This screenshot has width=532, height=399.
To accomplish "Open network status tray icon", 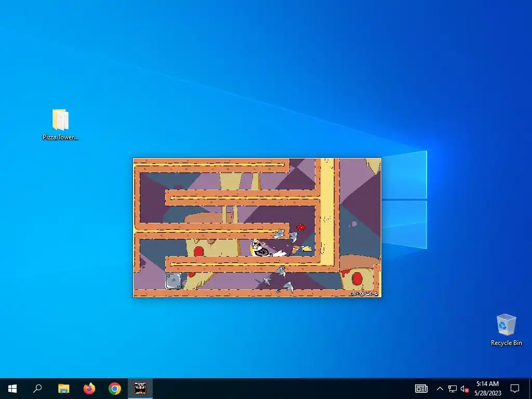I will tap(453, 389).
